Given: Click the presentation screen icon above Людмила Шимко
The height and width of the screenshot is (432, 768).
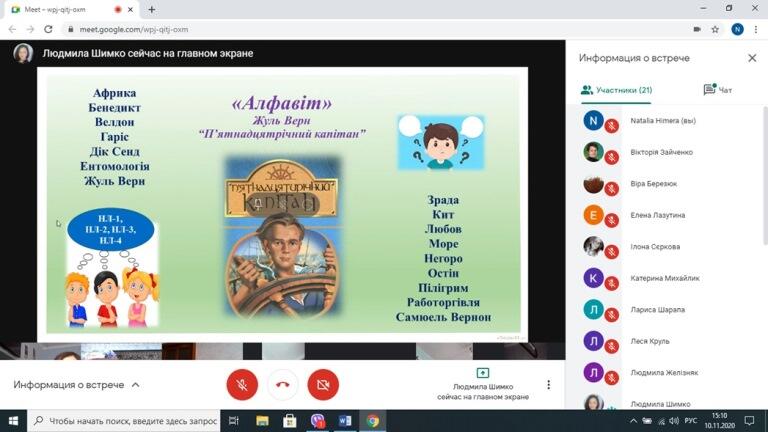Looking at the screenshot, I should coord(482,373).
